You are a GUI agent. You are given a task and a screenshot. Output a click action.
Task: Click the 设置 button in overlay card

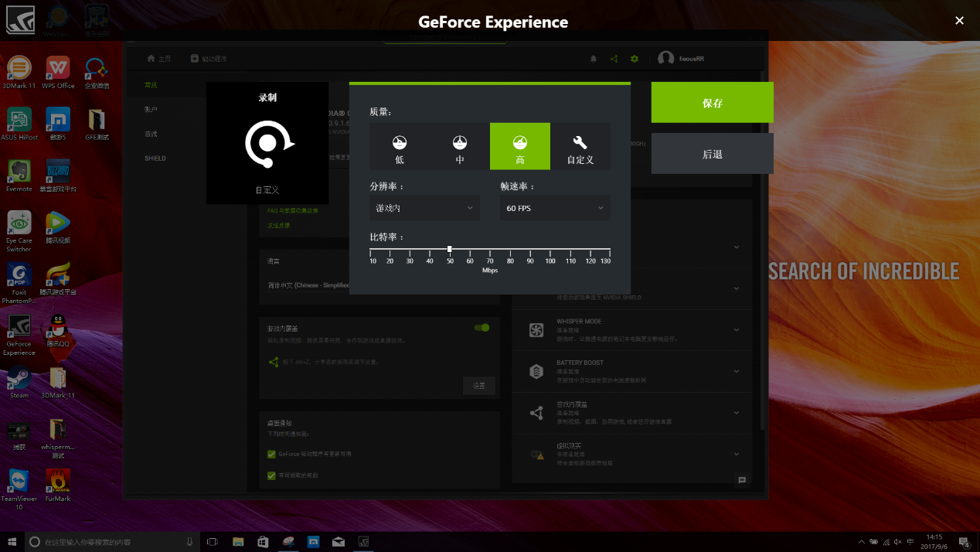(x=479, y=386)
